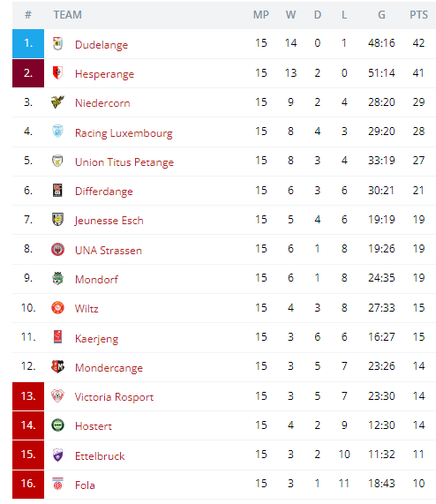The width and height of the screenshot is (436, 504).
Task: Click the Dudelange club crest icon
Action: [x=58, y=44]
